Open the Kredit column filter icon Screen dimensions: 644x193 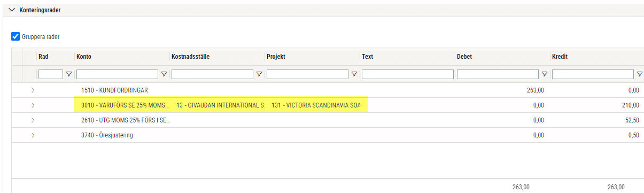tap(639, 74)
